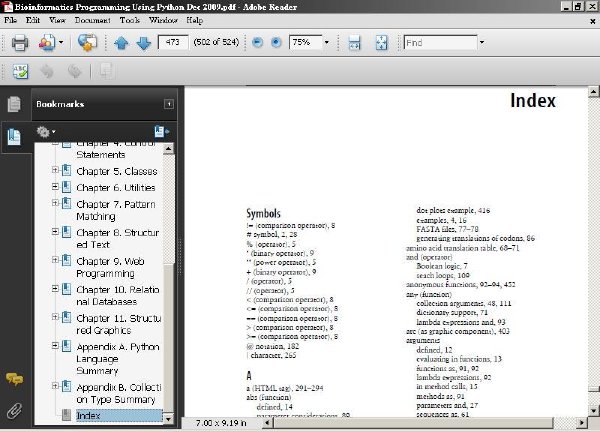
Task: Expand Chapter 11. Structured Graphics bookmark
Action: coord(55,317)
